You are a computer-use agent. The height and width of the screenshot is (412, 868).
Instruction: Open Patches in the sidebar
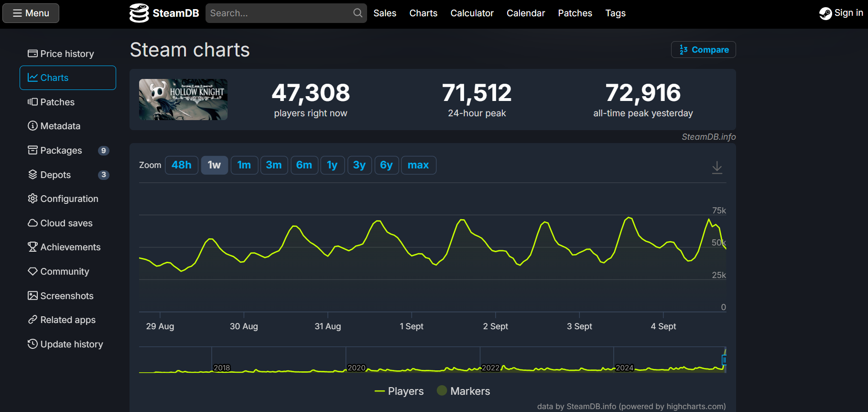coord(67,102)
